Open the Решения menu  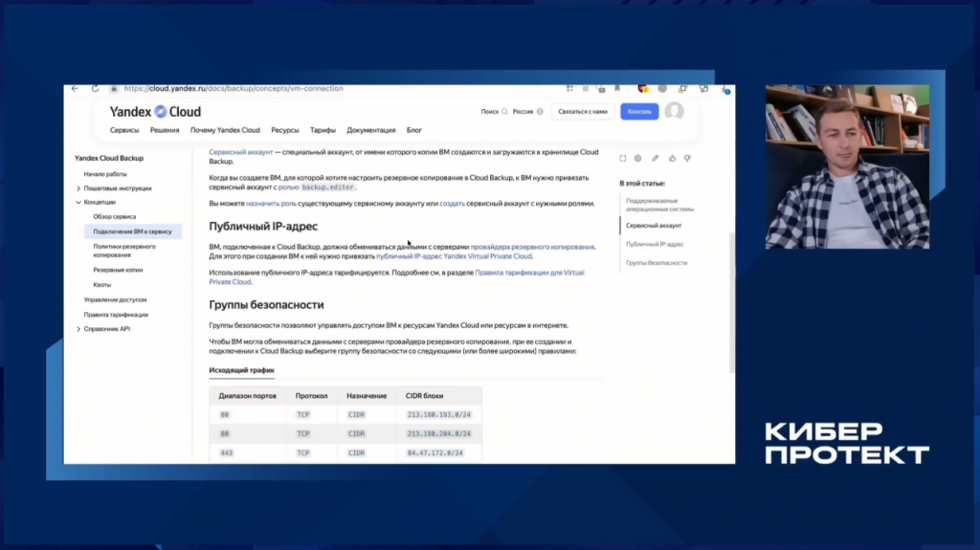pyautogui.click(x=165, y=130)
